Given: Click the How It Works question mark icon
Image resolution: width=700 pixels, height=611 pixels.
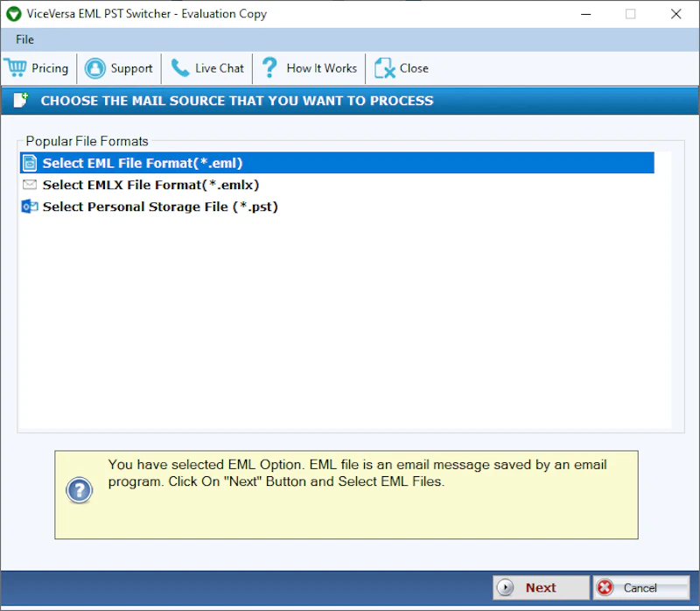Looking at the screenshot, I should coord(269,68).
